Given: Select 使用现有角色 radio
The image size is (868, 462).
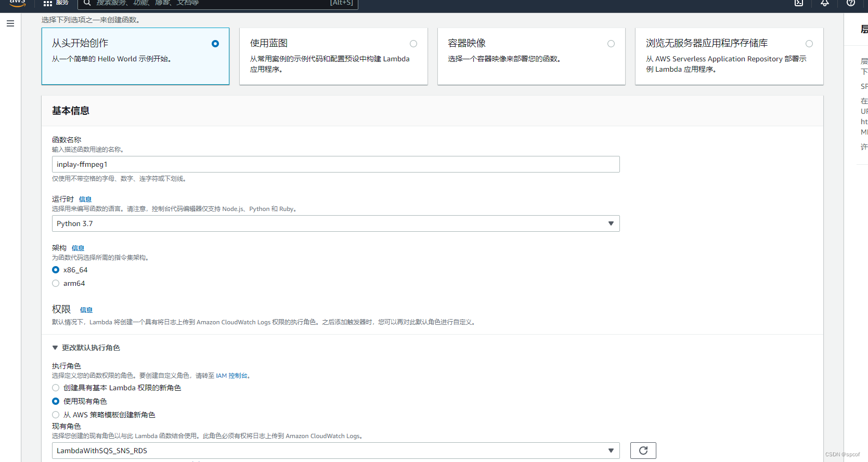Looking at the screenshot, I should coord(56,401).
